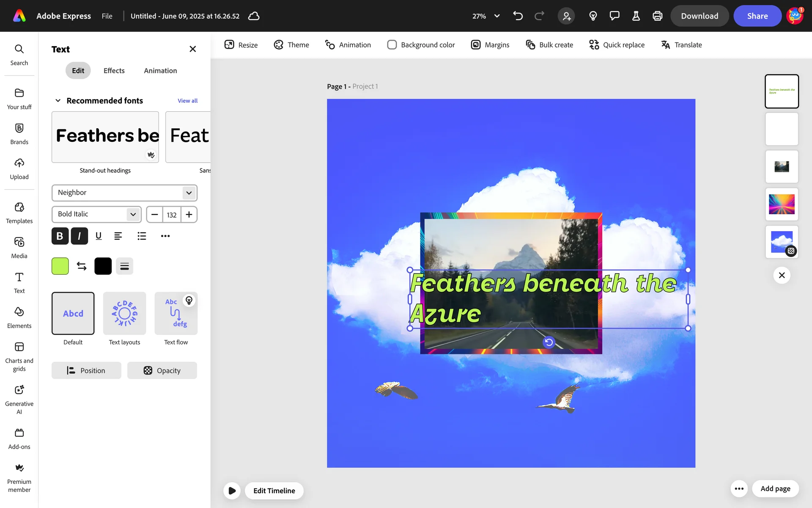Switch to the Effects tab

114,71
